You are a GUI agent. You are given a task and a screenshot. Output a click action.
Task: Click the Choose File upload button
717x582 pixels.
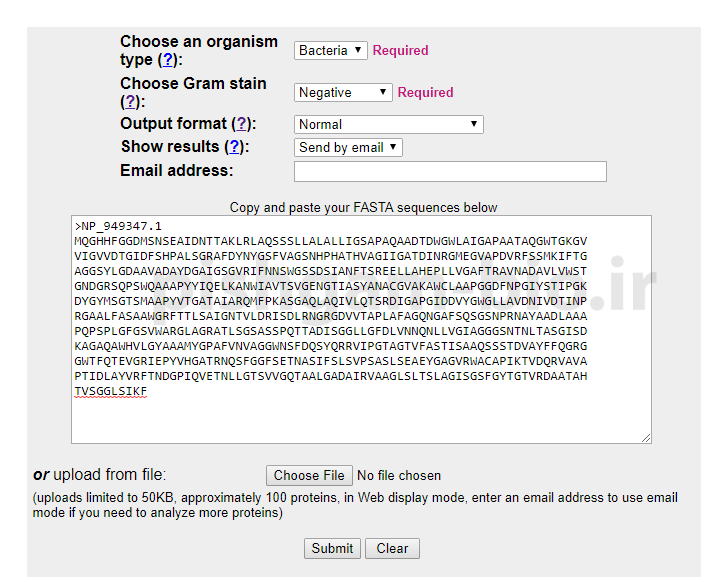[x=309, y=475]
